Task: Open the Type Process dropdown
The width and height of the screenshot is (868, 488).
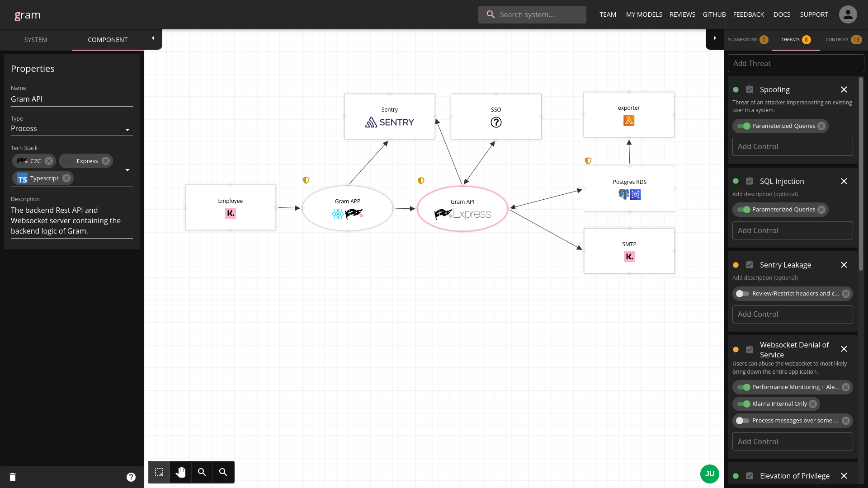Action: pos(71,129)
